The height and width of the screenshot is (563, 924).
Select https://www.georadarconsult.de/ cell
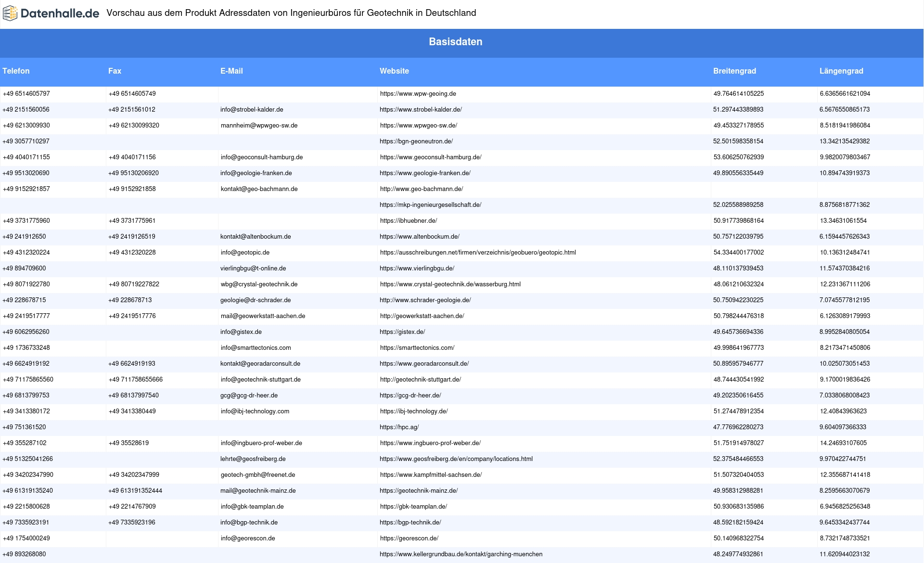[x=424, y=364]
